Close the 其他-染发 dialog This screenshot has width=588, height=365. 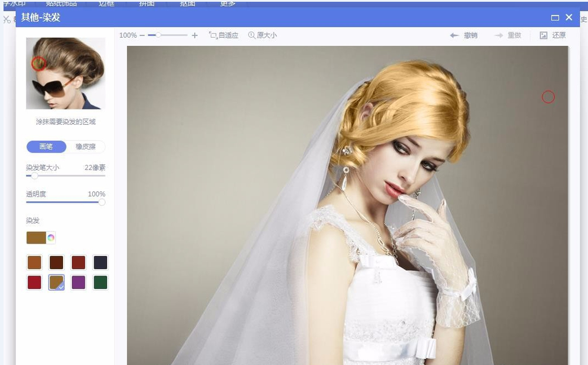tap(569, 17)
